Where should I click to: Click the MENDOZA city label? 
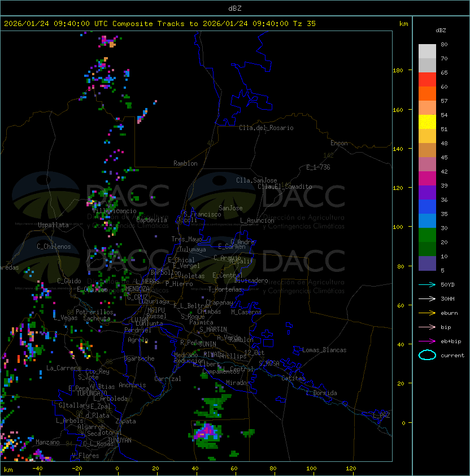click(137, 288)
